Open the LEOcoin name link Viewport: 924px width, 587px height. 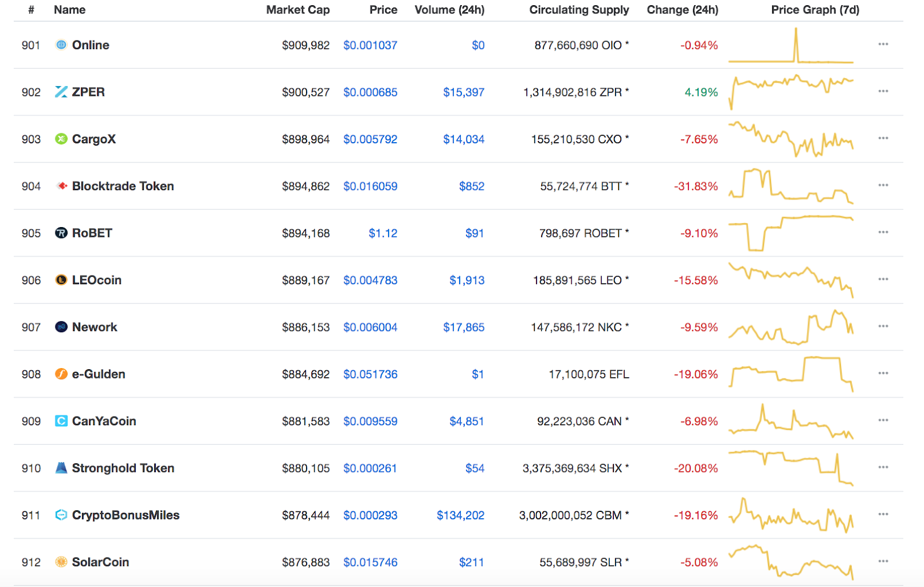click(x=97, y=280)
